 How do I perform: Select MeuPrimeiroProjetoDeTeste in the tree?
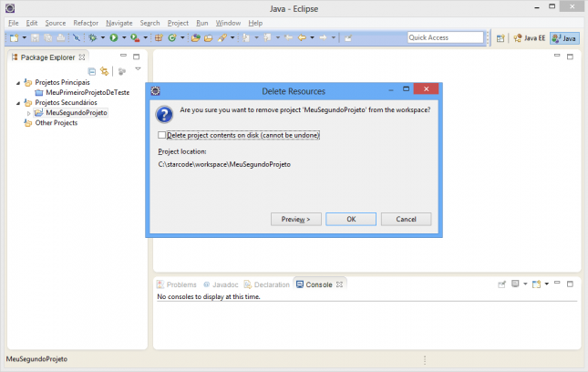point(88,93)
